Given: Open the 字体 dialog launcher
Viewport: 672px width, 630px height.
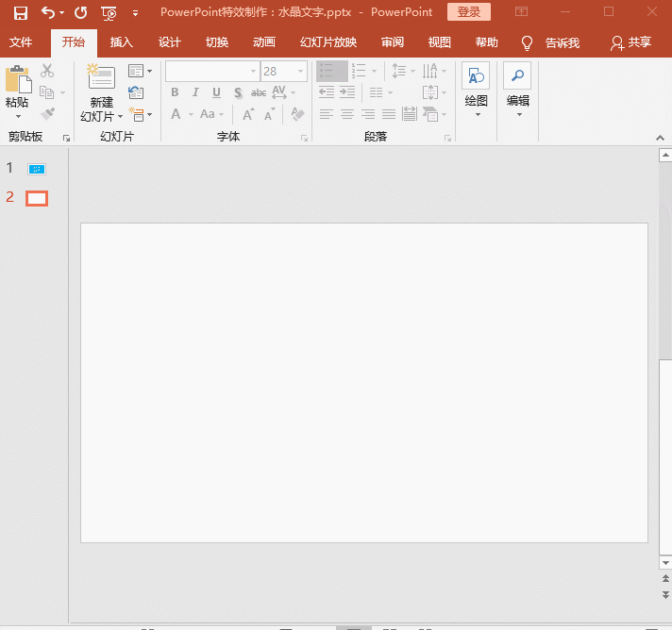Looking at the screenshot, I should point(304,139).
